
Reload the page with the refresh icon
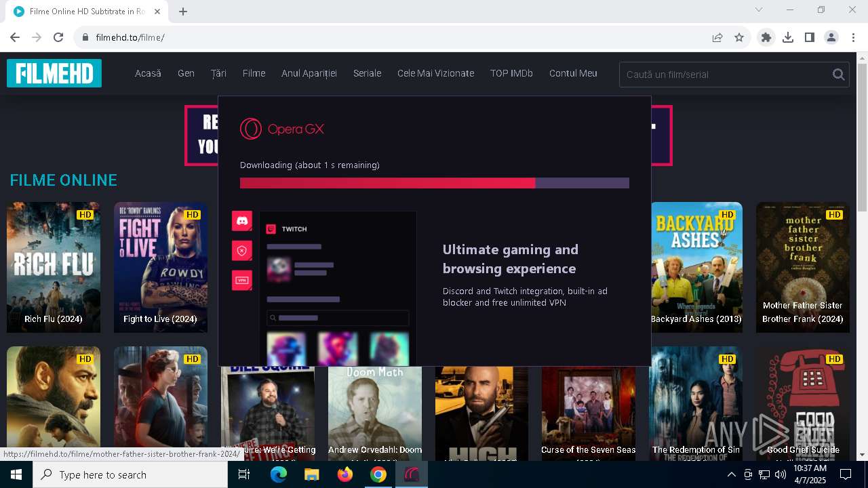(x=58, y=37)
